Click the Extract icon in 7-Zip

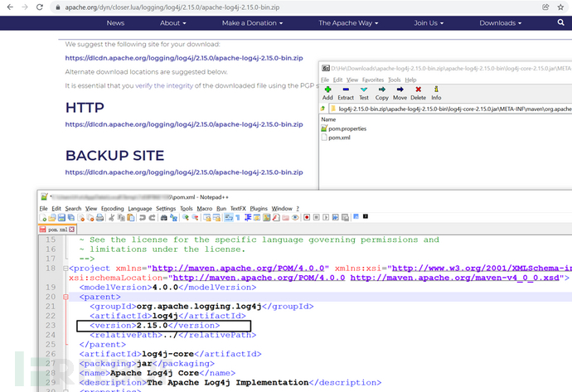click(346, 91)
